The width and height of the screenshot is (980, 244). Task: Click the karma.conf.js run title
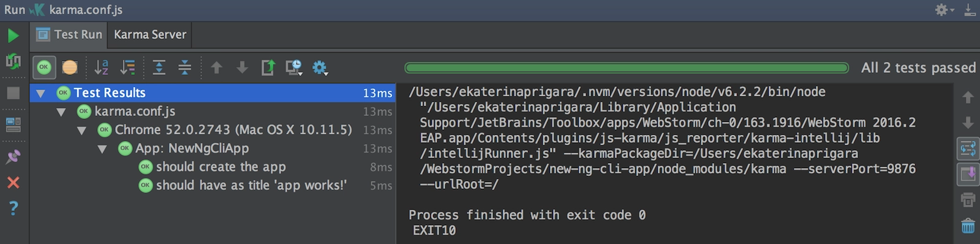(x=86, y=10)
